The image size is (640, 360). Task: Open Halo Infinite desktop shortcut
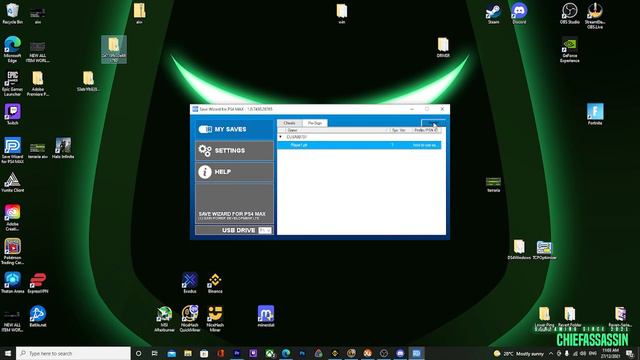[x=63, y=148]
